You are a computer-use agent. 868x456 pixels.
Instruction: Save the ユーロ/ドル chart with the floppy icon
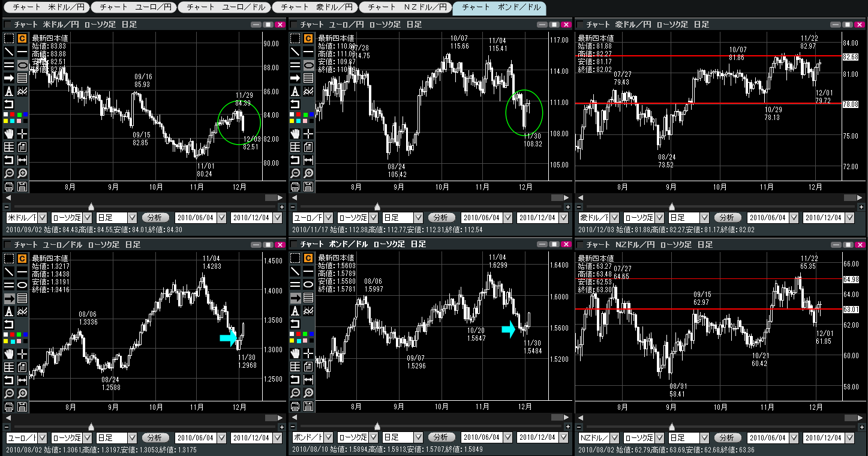(22, 406)
